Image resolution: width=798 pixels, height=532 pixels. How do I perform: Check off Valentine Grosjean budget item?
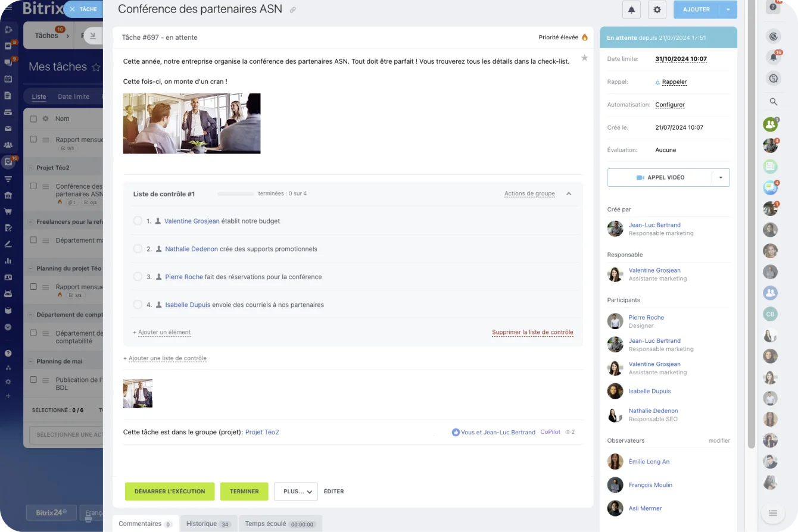138,221
